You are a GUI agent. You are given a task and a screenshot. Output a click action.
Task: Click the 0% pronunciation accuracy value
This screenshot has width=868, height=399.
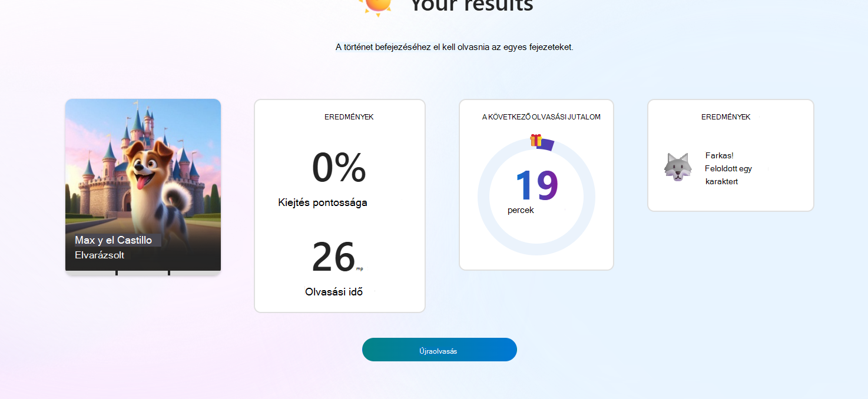coord(339,168)
